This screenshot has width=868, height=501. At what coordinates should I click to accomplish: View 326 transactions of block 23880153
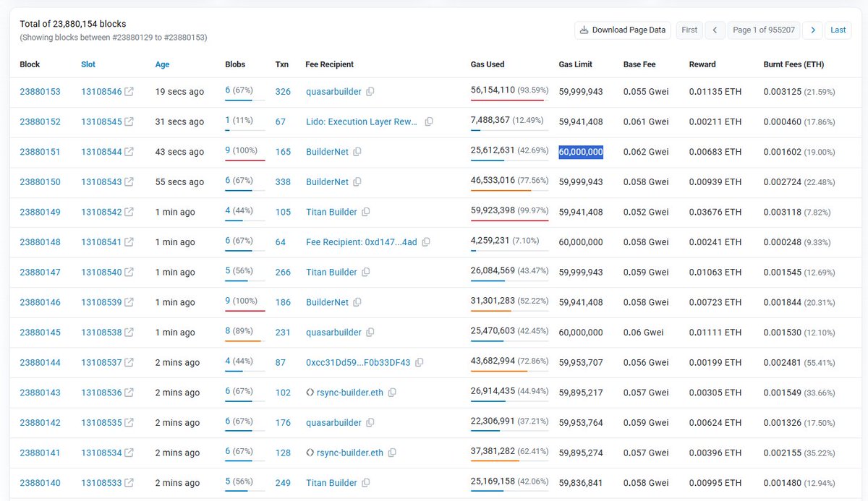coord(283,92)
